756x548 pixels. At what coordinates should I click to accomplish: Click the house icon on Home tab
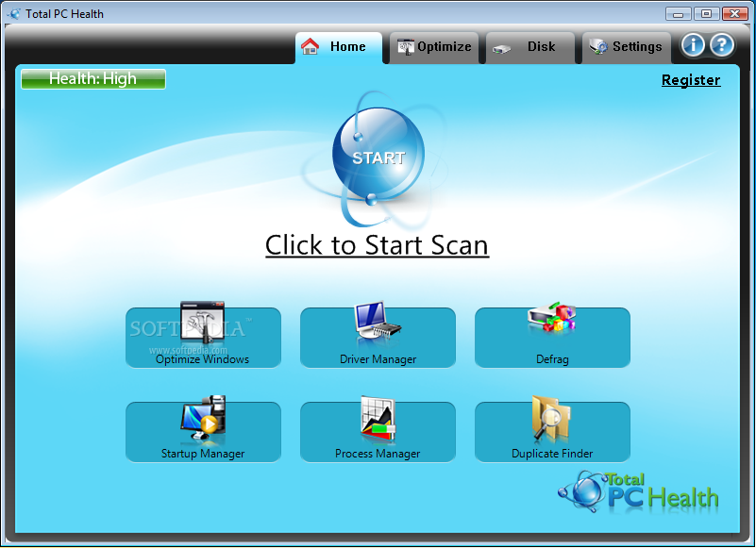310,46
